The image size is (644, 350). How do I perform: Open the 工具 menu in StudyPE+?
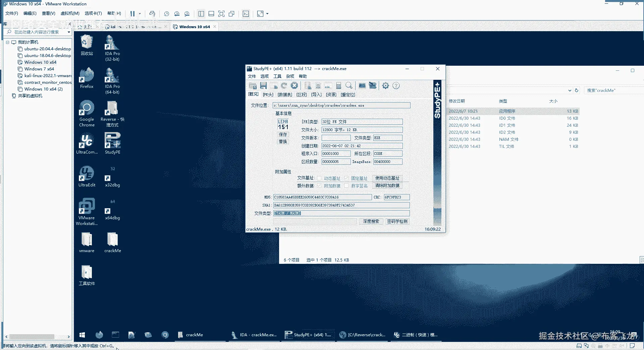pyautogui.click(x=277, y=76)
